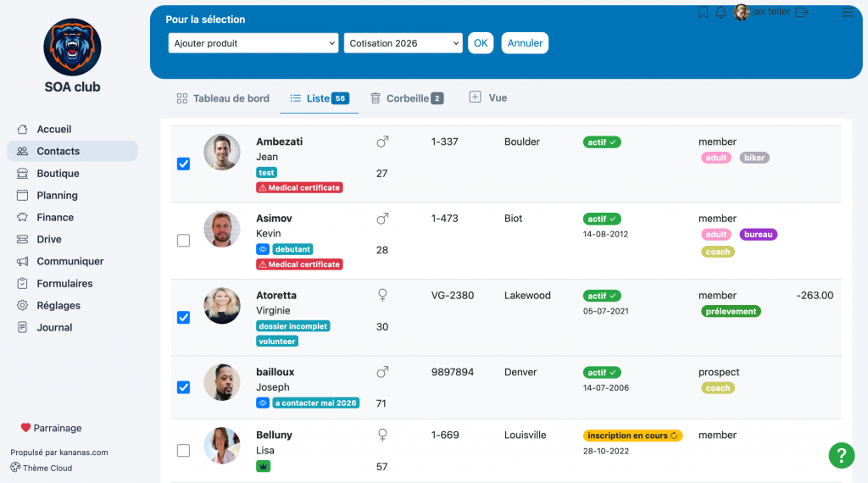Image resolution: width=868 pixels, height=483 pixels.
Task: Open the SOA club bear logo
Action: (x=73, y=47)
